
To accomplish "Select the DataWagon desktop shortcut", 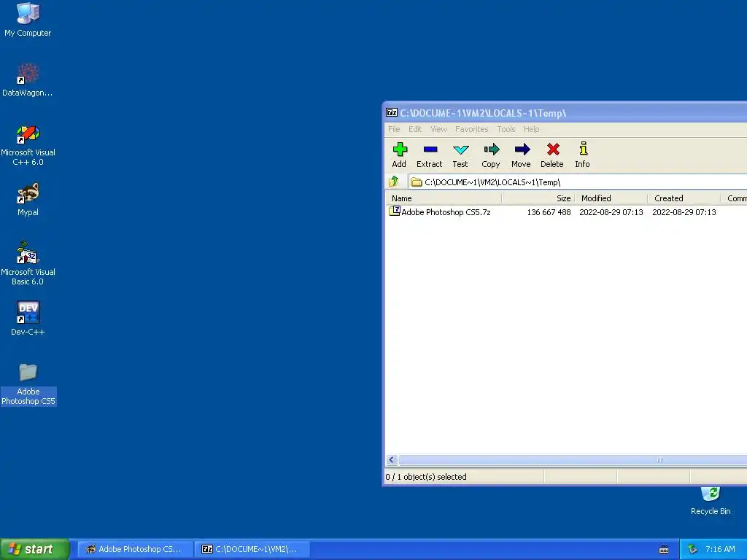I will [x=28, y=80].
